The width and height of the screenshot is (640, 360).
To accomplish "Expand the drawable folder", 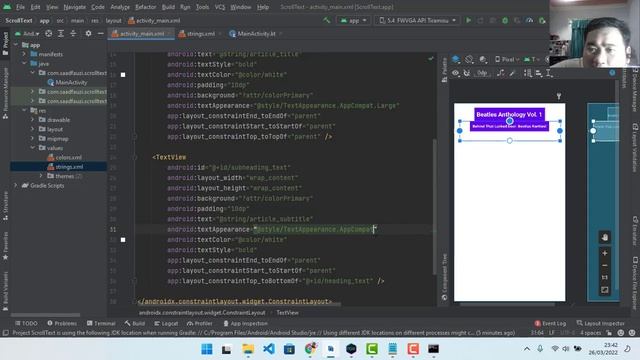I will tap(33, 120).
